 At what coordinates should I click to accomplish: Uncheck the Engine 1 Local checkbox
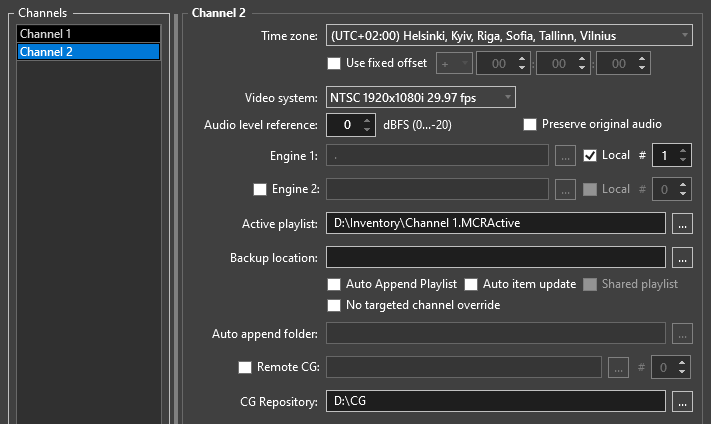coord(590,155)
